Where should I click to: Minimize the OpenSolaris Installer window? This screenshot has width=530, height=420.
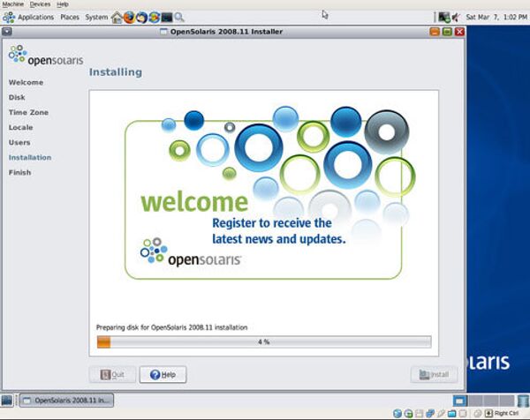[x=435, y=32]
